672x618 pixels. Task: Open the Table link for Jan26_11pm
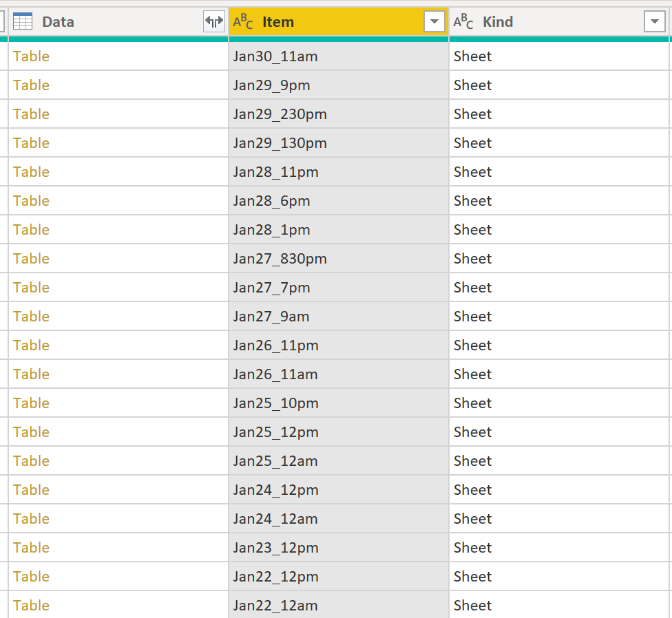31,345
